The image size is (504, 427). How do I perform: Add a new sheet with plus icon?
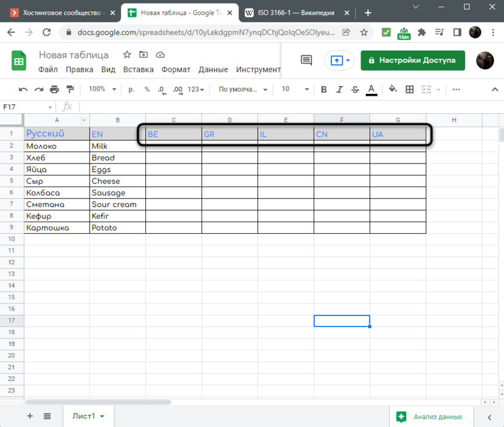30,416
